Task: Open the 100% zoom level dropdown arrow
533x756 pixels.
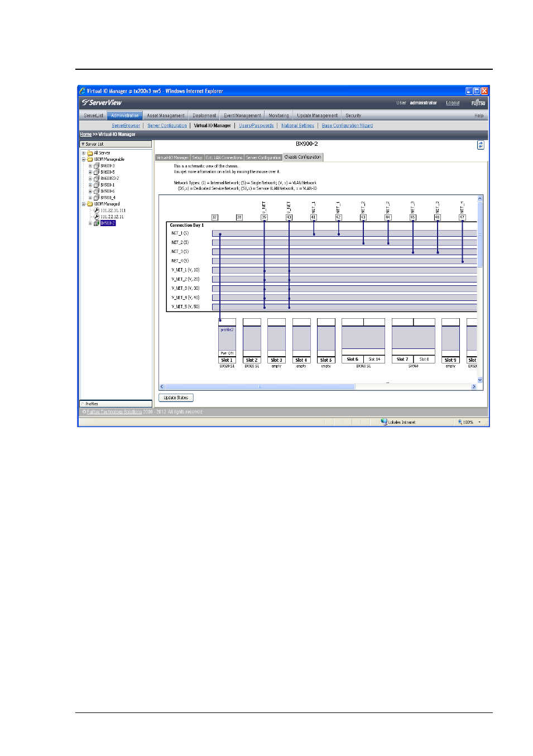Action: [479, 422]
